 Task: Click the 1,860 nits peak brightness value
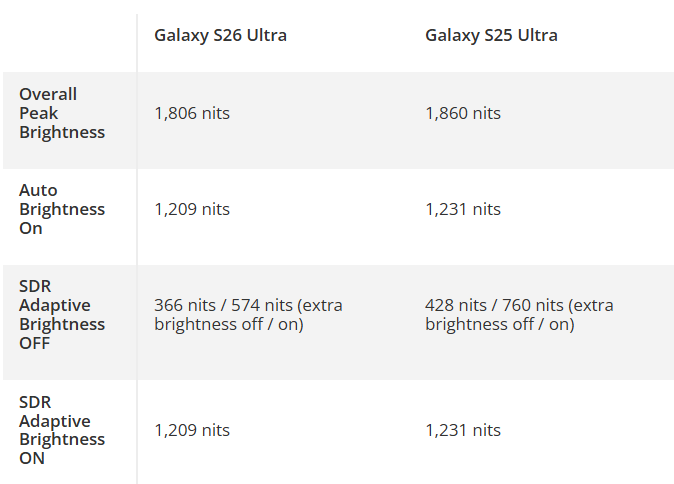463,113
